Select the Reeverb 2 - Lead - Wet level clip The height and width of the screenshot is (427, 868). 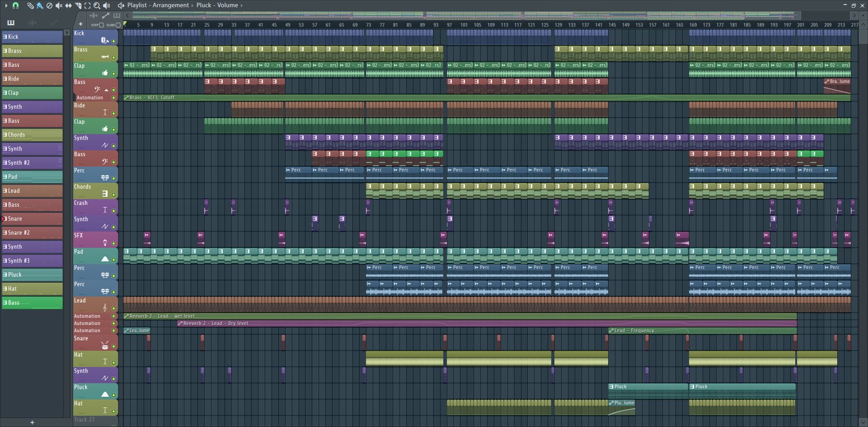[x=460, y=316]
